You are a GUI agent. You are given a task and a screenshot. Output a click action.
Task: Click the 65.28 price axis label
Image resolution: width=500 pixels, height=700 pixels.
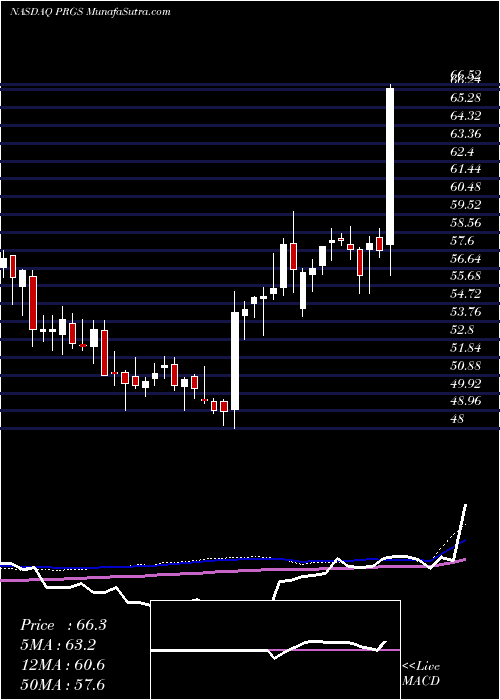pyautogui.click(x=466, y=98)
